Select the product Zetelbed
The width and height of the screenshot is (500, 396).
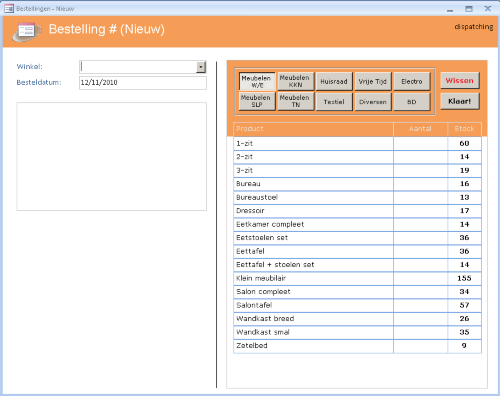click(252, 346)
